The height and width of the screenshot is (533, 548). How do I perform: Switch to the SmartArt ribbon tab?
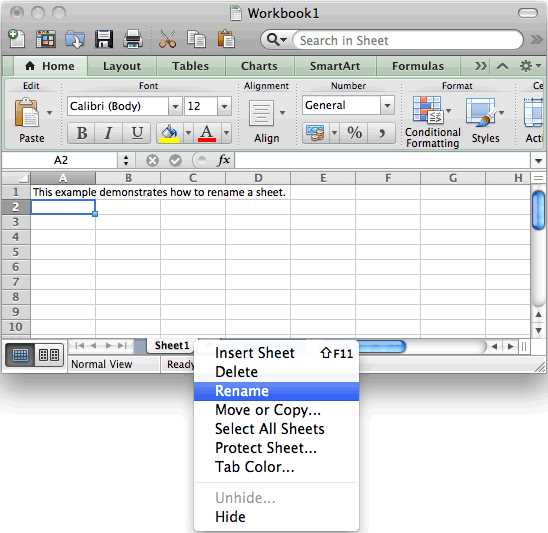click(335, 66)
